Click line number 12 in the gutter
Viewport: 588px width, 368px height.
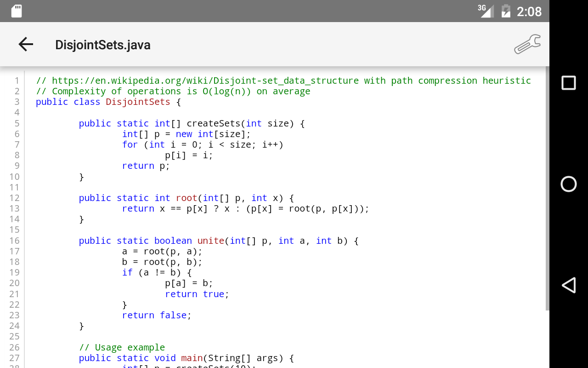(14, 198)
